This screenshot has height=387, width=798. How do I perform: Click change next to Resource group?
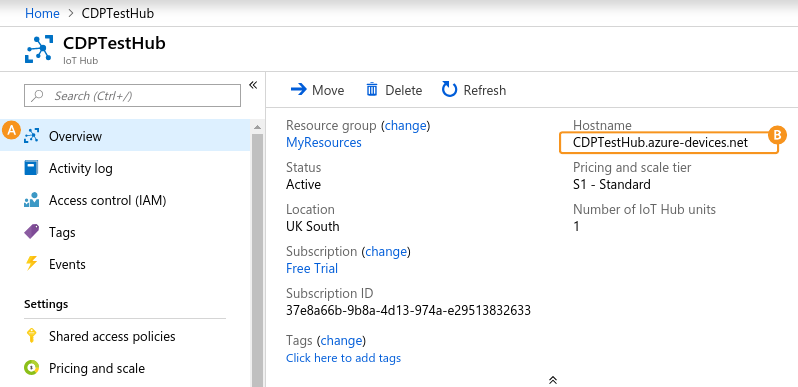point(405,125)
